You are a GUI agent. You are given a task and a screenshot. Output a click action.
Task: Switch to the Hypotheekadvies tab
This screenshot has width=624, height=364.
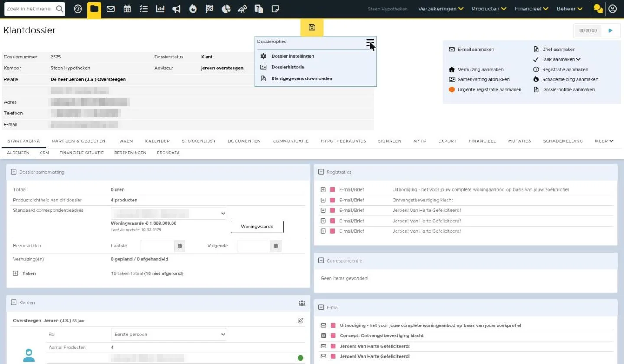click(343, 141)
